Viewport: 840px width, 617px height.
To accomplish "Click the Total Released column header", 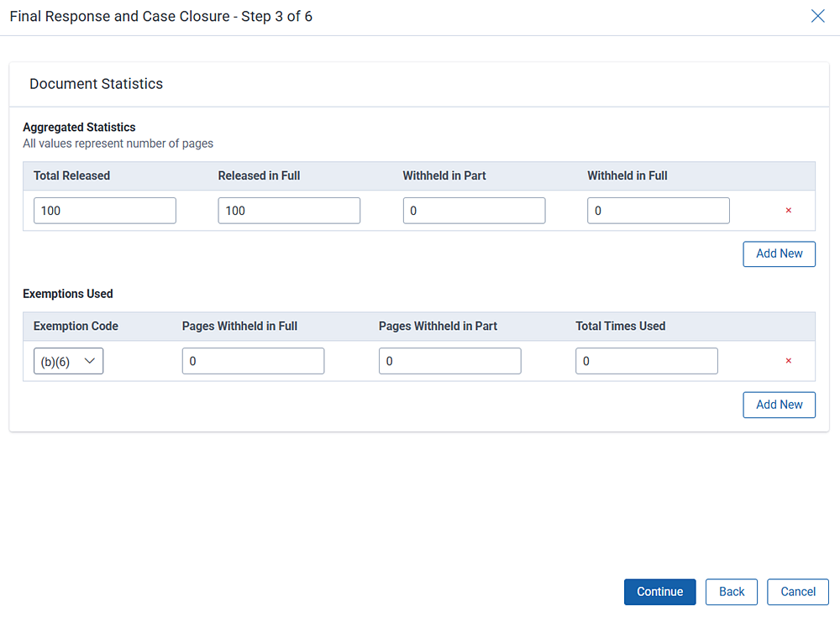I will (x=71, y=175).
